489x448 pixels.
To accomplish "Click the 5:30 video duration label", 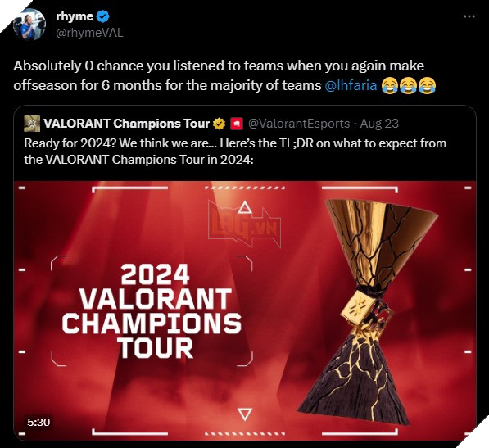I will click(x=38, y=422).
